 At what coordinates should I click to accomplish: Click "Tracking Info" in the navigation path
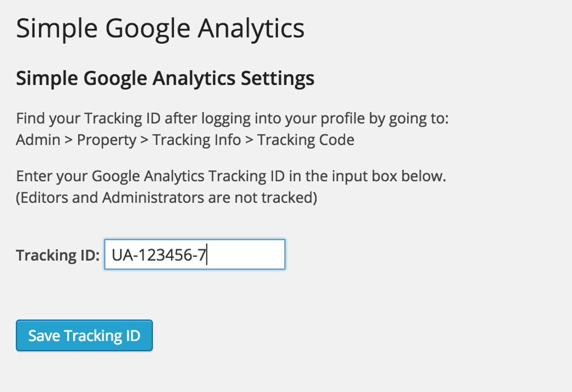(196, 140)
